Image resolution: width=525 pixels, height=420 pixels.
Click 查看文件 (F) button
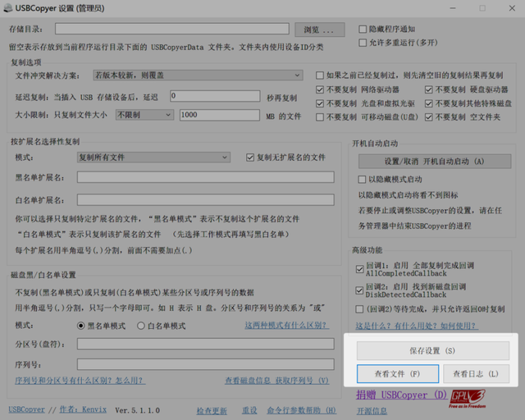pyautogui.click(x=398, y=374)
